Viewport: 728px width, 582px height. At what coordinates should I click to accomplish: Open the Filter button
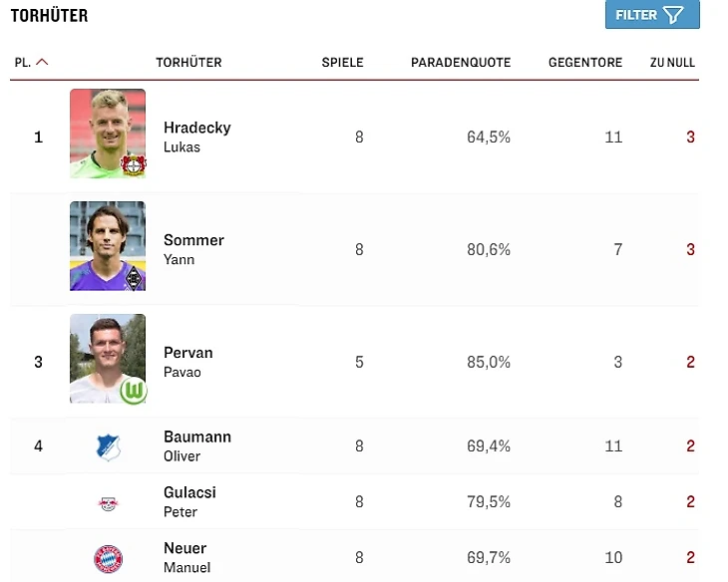pos(651,15)
